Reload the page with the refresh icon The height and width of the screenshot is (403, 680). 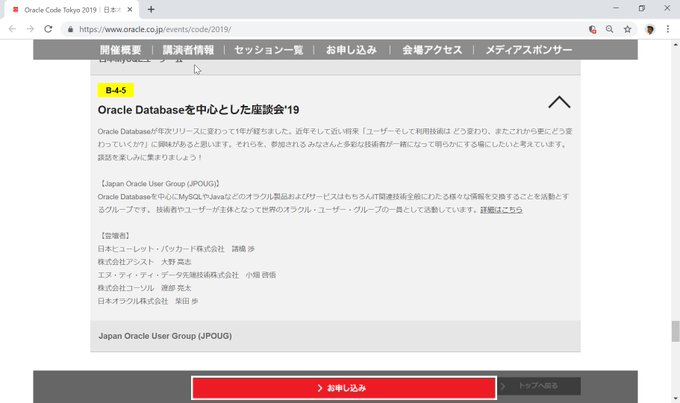48,29
